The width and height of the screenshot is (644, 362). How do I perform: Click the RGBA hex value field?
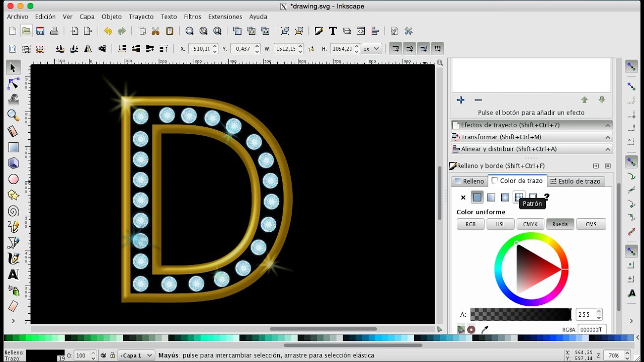coord(592,329)
